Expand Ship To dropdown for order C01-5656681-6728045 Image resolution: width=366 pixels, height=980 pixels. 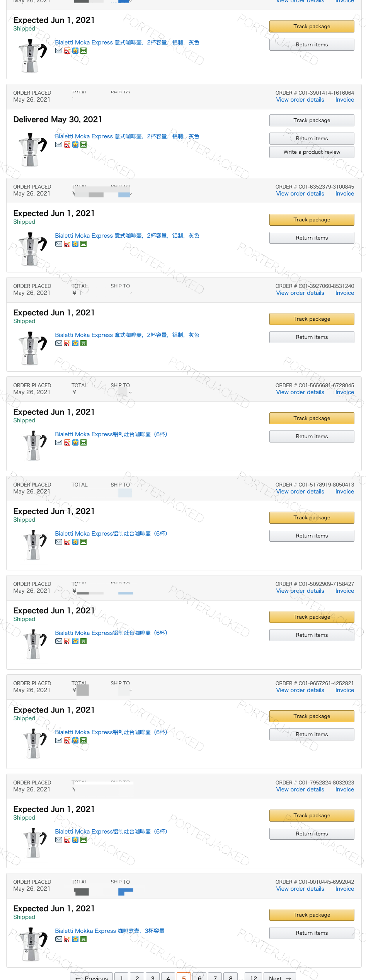click(x=130, y=393)
